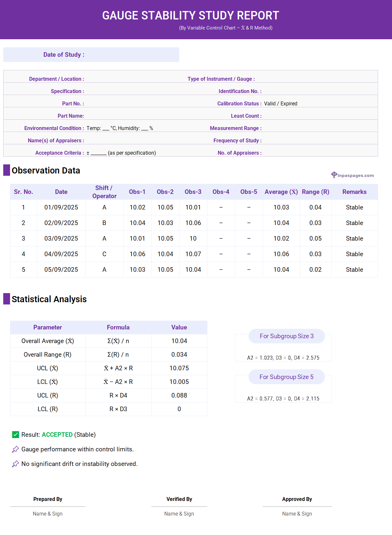
Task: Select the 'For Subgroup Size 3' pill
Action: point(286,336)
